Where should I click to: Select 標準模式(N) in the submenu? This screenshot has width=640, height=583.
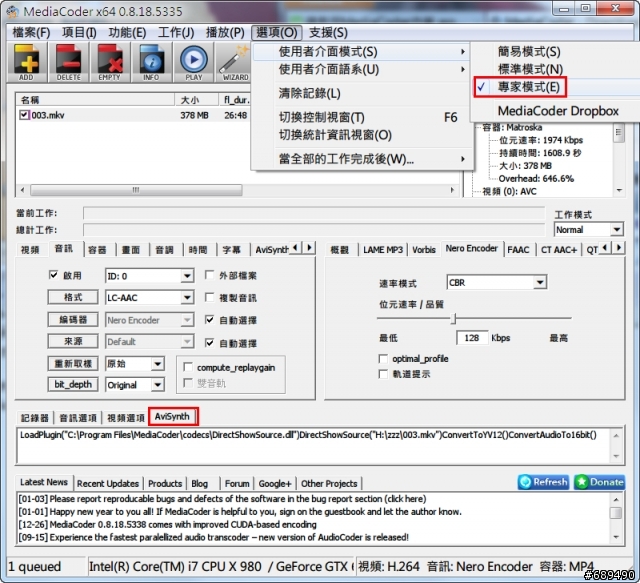[x=530, y=69]
